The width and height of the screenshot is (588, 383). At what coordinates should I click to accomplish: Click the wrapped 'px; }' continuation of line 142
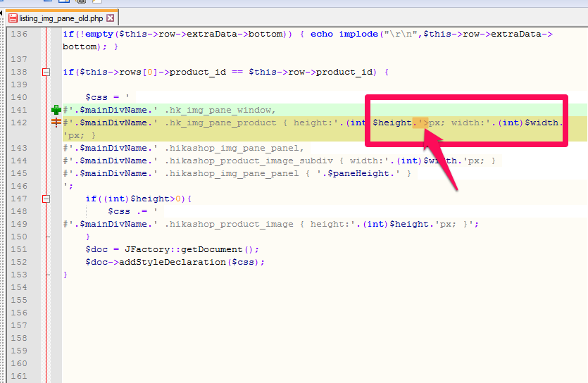tap(79, 136)
